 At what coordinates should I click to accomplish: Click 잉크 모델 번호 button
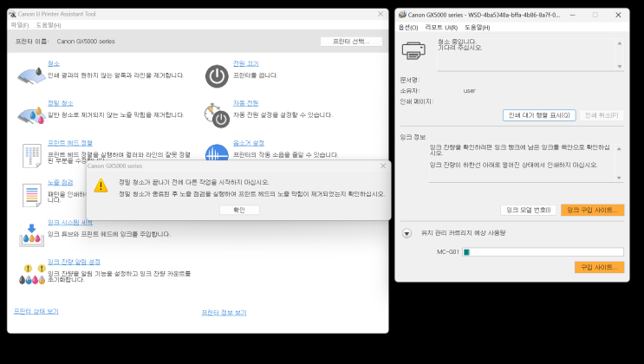tap(528, 210)
